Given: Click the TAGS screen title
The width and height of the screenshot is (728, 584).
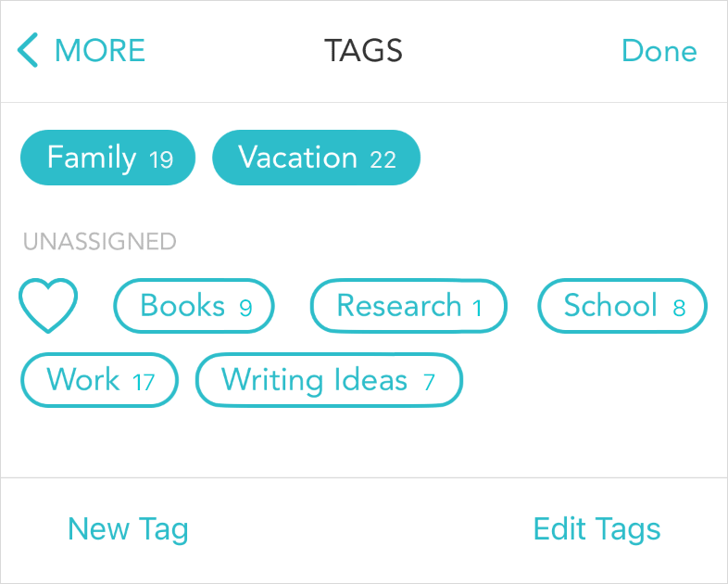Looking at the screenshot, I should [x=363, y=50].
